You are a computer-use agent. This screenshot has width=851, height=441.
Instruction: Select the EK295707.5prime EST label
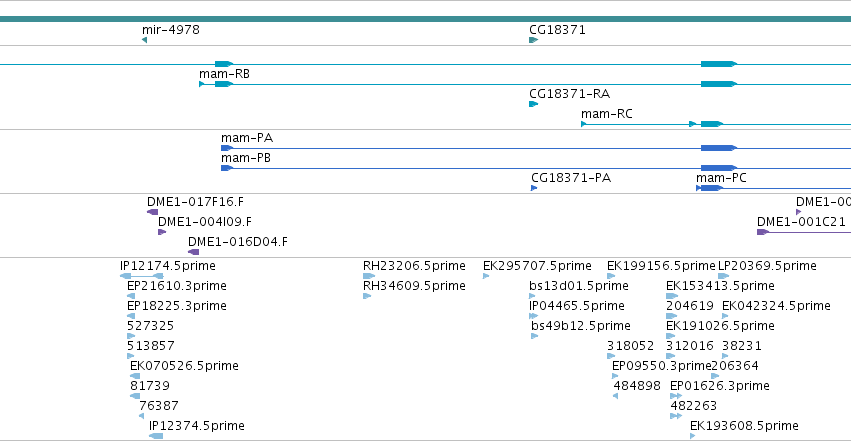pyautogui.click(x=537, y=266)
